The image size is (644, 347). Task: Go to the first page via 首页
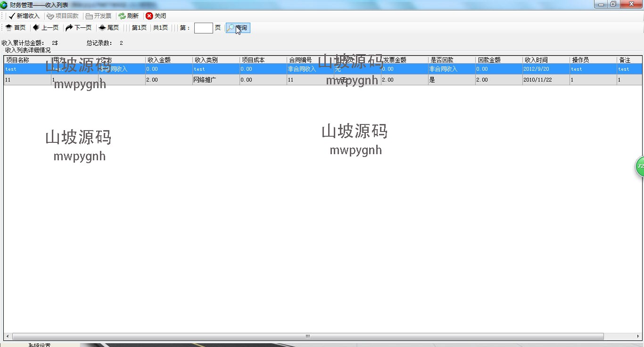pos(16,28)
